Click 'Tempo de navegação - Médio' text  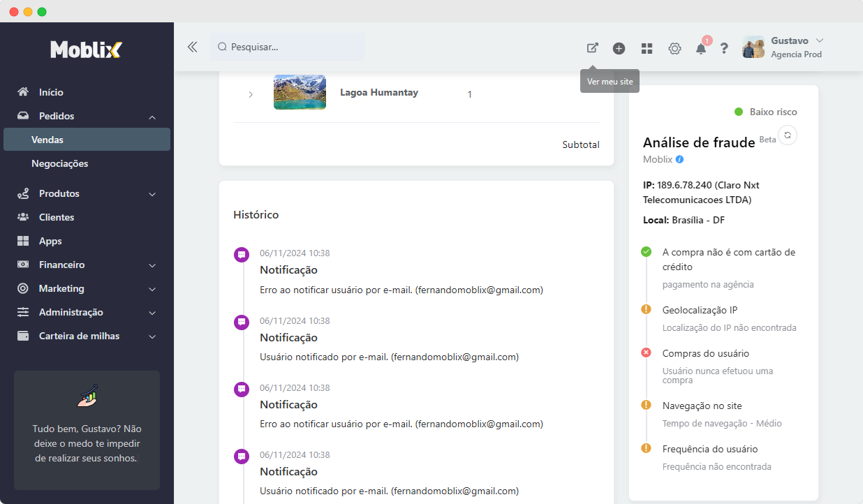(722, 423)
